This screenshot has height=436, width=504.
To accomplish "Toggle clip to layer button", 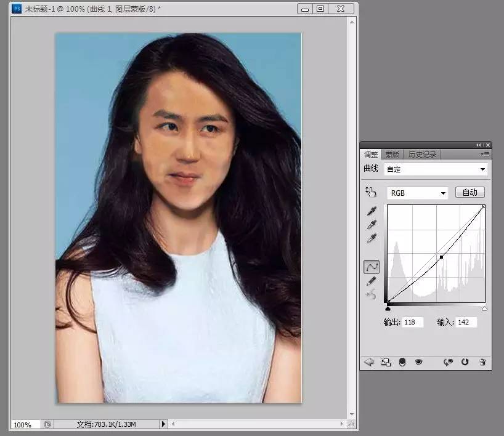I will 402,362.
